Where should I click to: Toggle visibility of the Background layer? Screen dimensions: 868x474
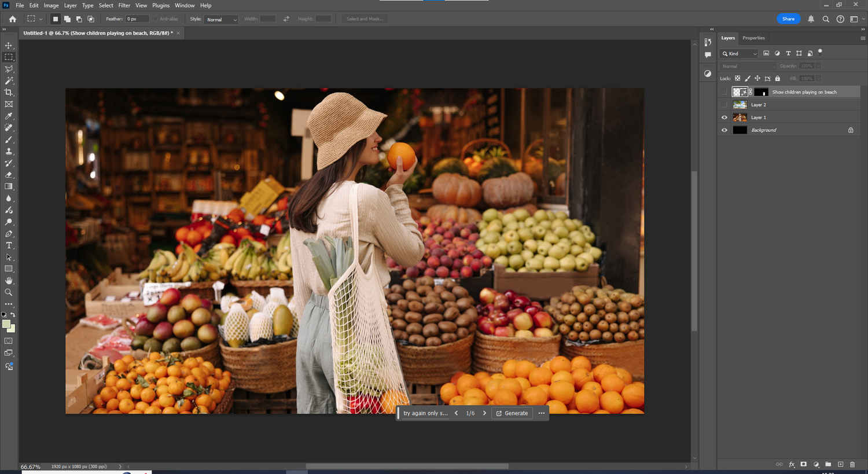[724, 130]
